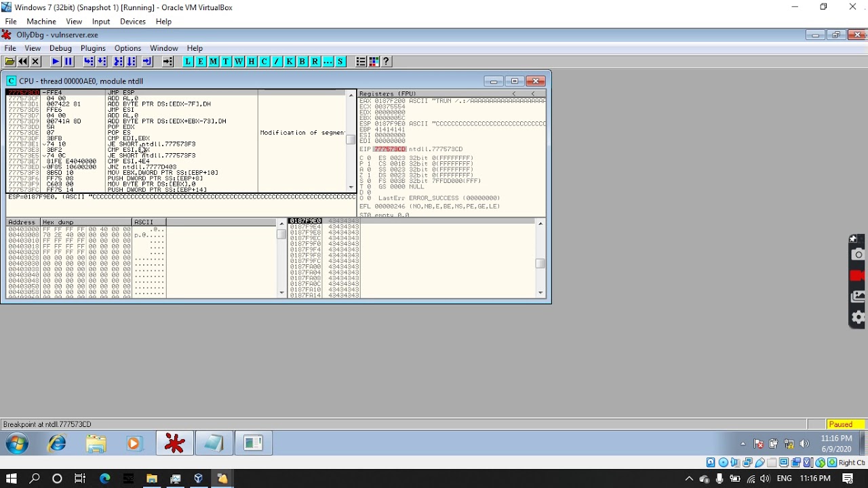Show Handles with the H icon

tap(252, 62)
